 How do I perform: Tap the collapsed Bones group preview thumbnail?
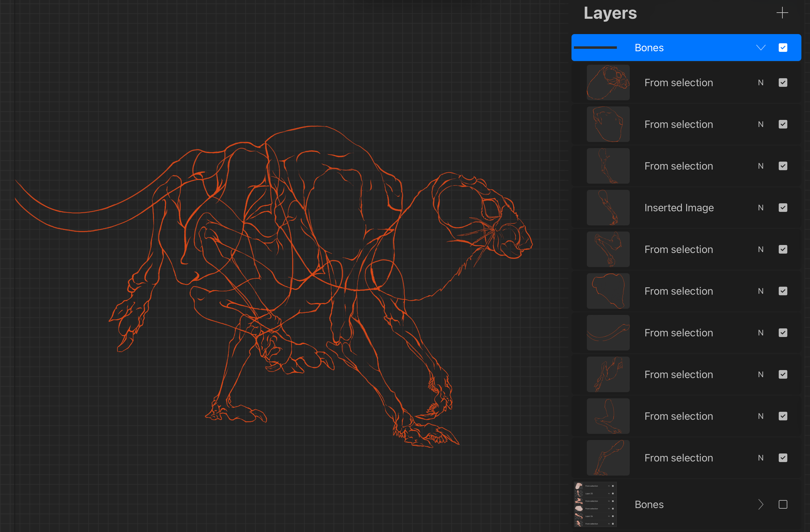[595, 505]
